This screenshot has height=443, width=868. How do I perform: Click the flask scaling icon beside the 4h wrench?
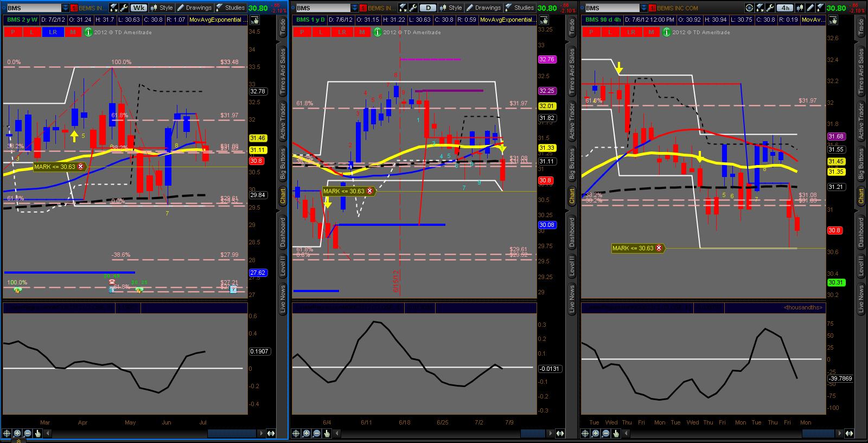[x=761, y=8]
